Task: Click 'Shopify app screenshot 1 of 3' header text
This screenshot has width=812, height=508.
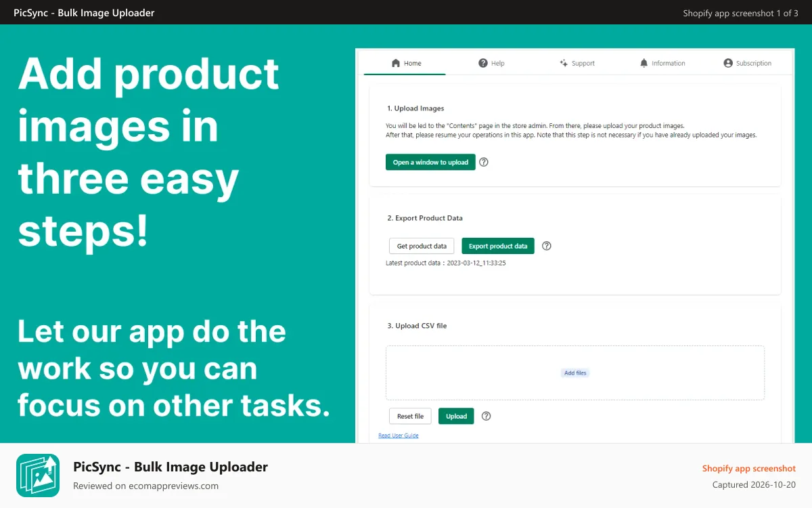Action: pos(741,13)
